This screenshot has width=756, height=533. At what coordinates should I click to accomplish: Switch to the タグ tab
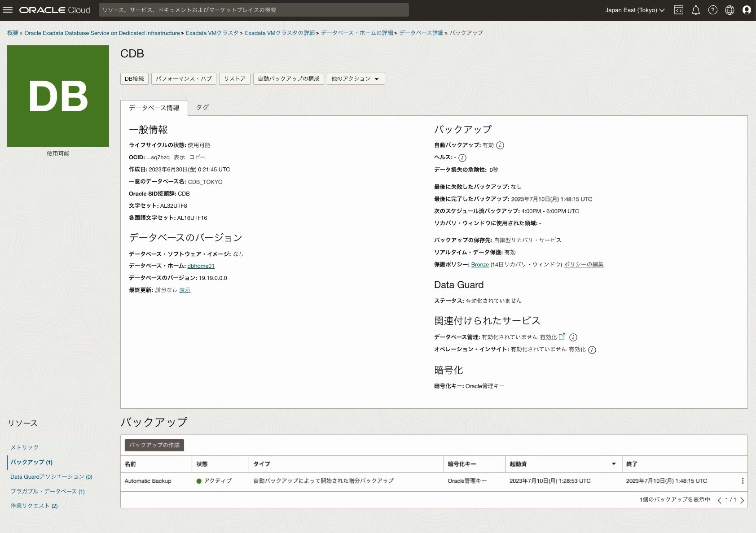point(202,107)
